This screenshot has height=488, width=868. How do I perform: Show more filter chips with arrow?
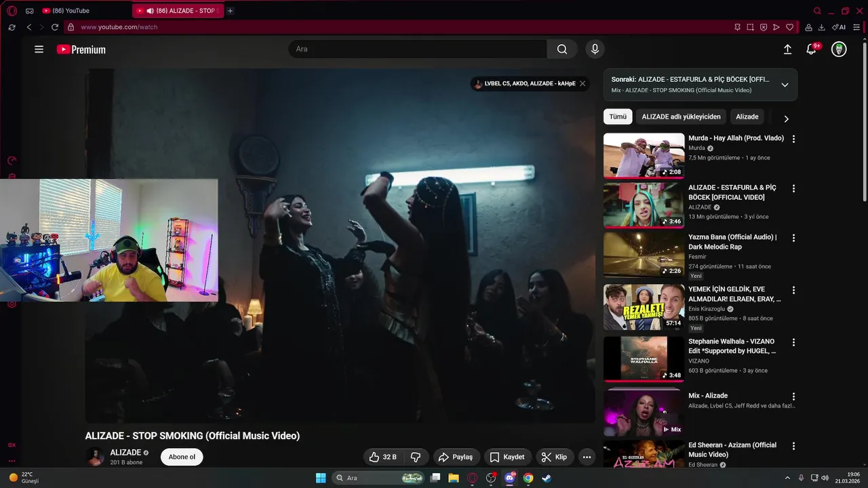coord(786,119)
